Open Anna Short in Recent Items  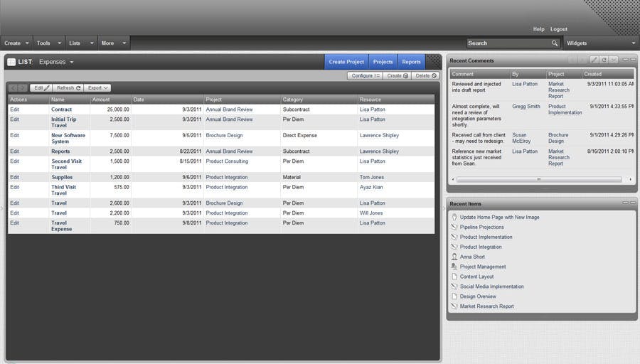(x=472, y=257)
